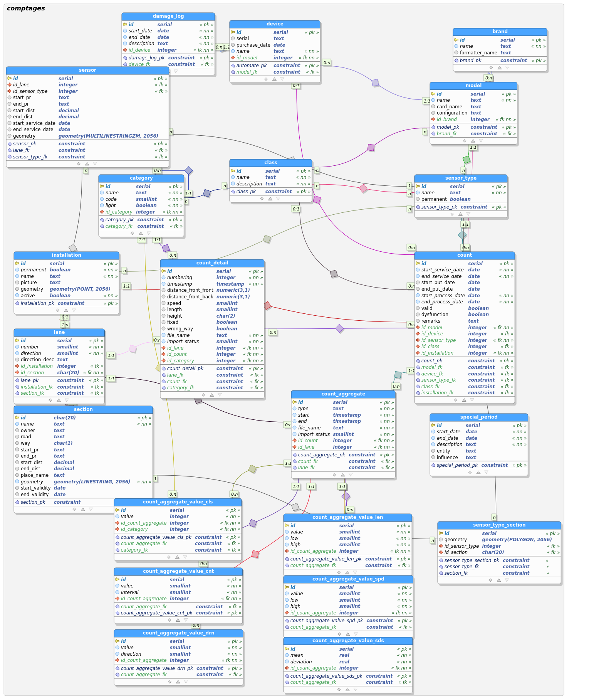The width and height of the screenshot is (589, 700).
Task: Click the green diamond between model and sensor_type
Action: [x=467, y=160]
